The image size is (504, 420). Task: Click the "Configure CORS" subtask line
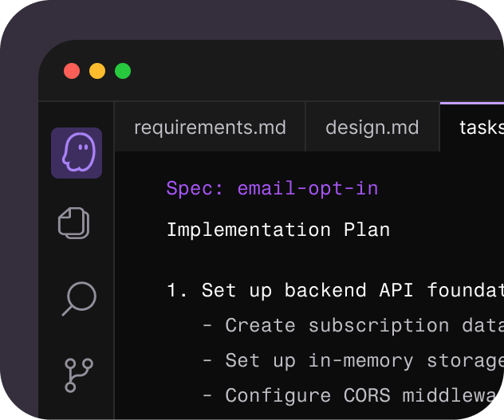(353, 395)
